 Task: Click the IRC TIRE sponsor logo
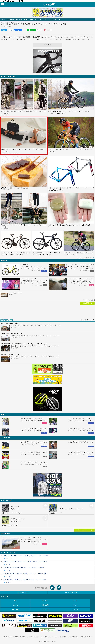86,625
